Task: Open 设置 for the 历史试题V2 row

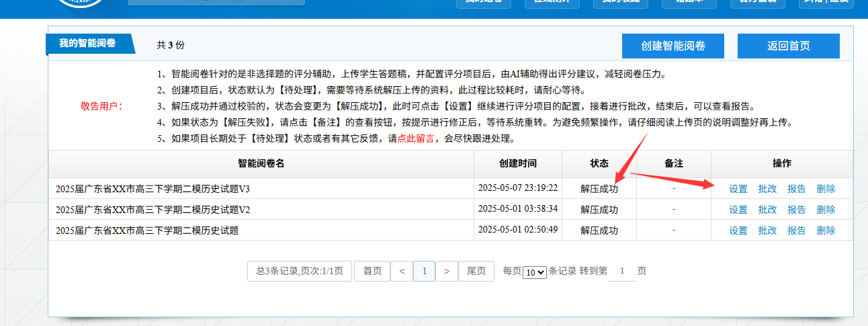Action: (738, 210)
